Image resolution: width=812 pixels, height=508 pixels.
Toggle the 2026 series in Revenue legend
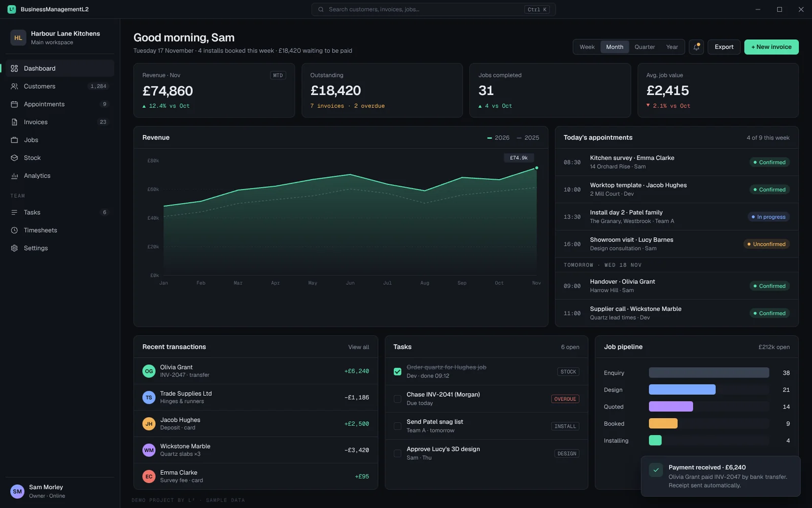[x=498, y=138]
